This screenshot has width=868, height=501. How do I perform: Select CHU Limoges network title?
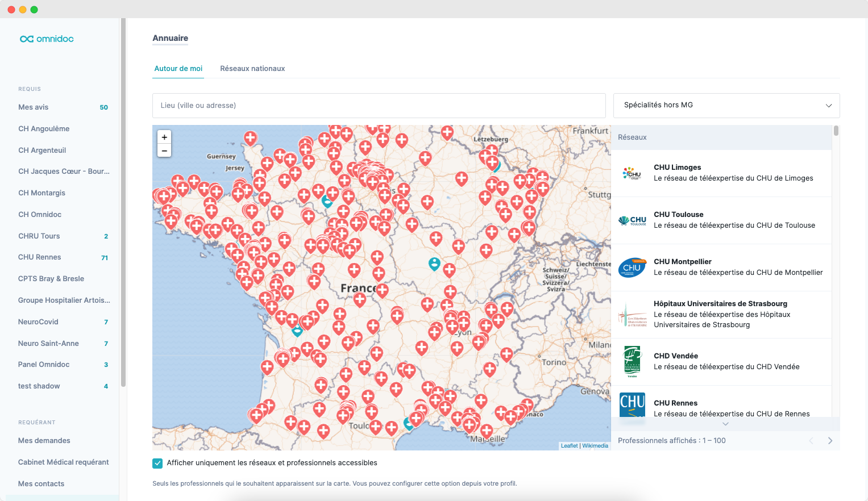[677, 168]
